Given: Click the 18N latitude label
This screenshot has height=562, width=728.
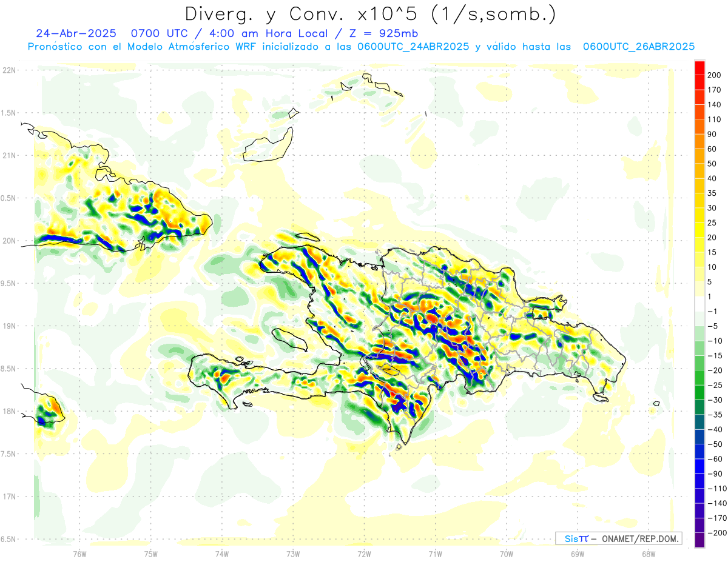Looking at the screenshot, I should [9, 411].
